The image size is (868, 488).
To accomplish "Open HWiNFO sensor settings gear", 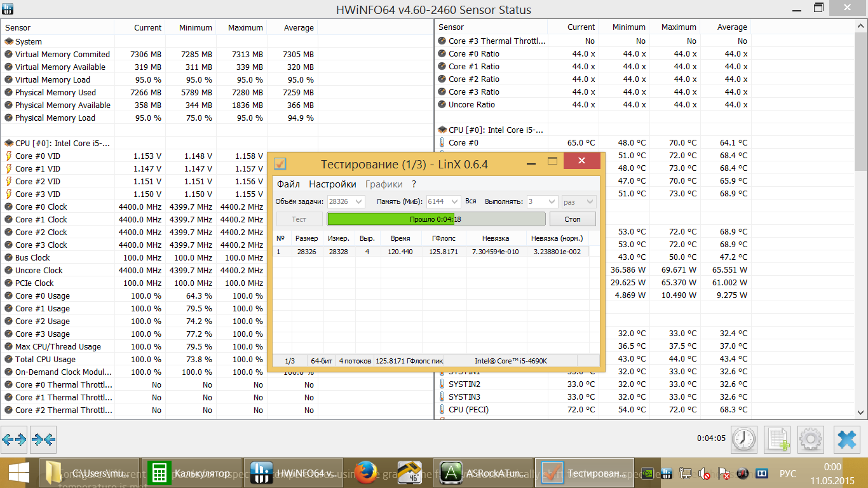I will tap(811, 439).
